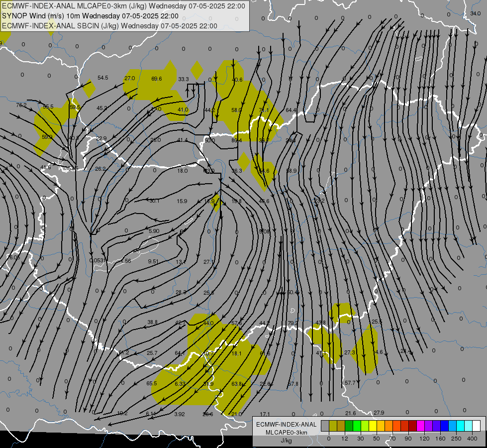Click the map value '9.51'
This screenshot has width=487, height=448.
tap(153, 261)
